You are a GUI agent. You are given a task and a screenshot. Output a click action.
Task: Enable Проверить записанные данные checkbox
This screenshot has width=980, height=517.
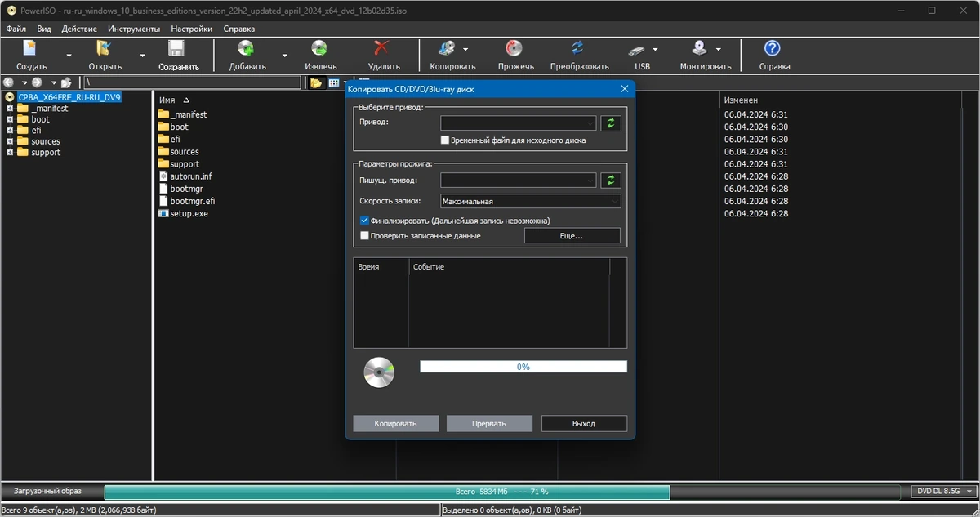364,236
